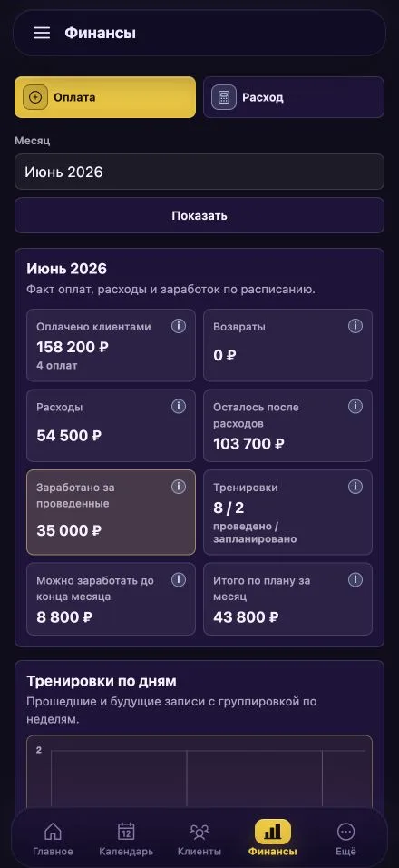Open info for Осталось после расходов
Screen dimensions: 399x868
click(x=355, y=407)
